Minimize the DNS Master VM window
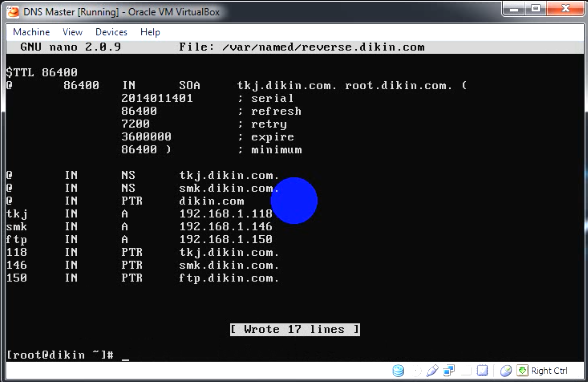 pos(514,9)
